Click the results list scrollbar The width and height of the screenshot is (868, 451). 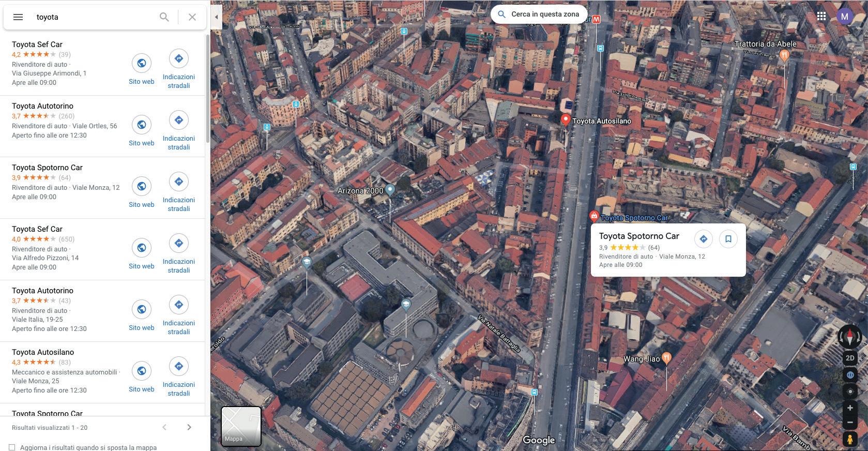point(207,89)
